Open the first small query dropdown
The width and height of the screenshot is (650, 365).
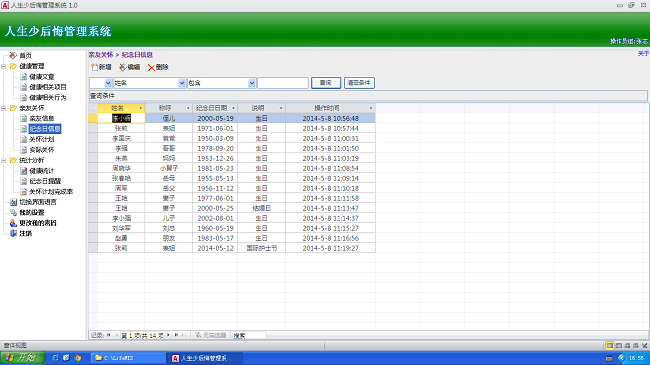[x=108, y=83]
